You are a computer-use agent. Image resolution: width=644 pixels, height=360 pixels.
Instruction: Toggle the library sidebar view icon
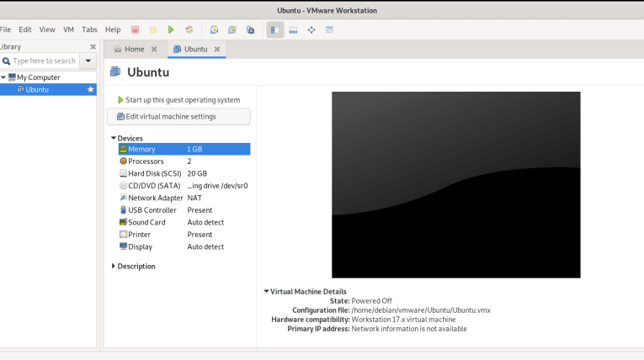coord(275,29)
